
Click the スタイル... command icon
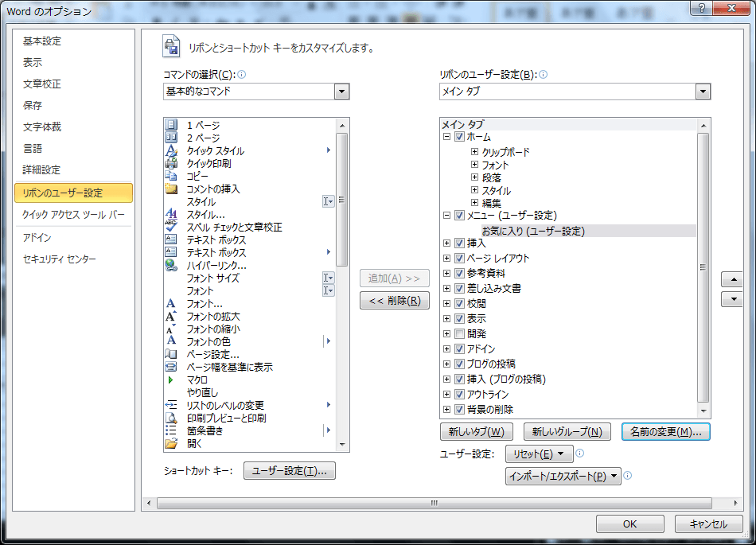click(x=171, y=214)
